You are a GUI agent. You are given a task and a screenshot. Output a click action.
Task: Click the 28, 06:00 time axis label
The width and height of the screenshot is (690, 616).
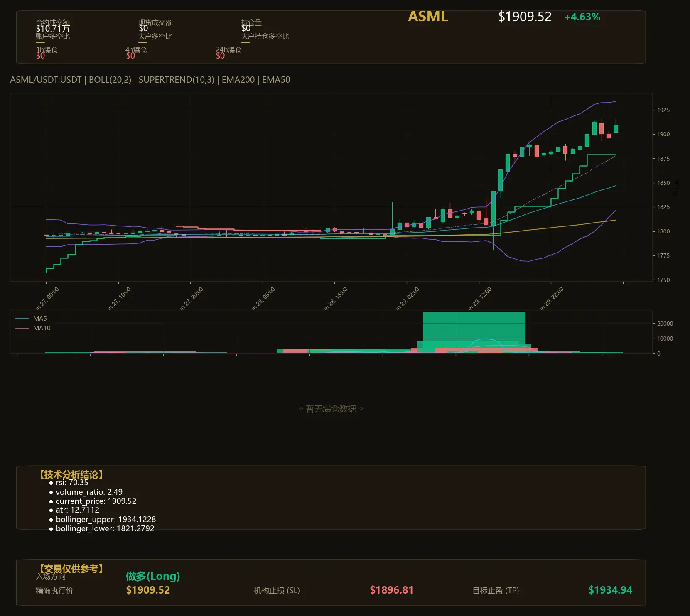click(264, 297)
